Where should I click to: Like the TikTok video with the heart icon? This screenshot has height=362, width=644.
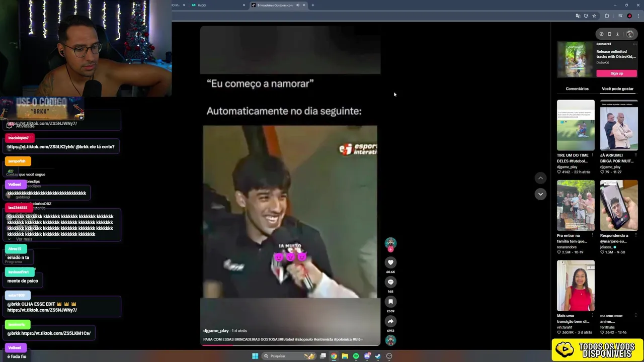coord(390,262)
